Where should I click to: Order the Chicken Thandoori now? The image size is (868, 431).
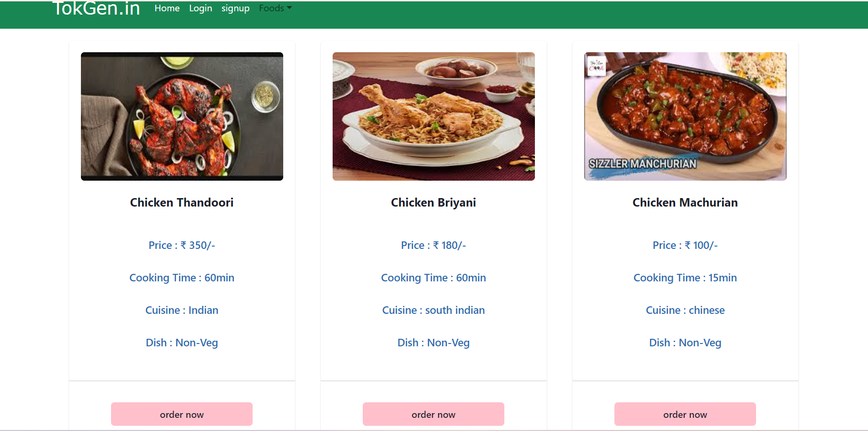[182, 414]
